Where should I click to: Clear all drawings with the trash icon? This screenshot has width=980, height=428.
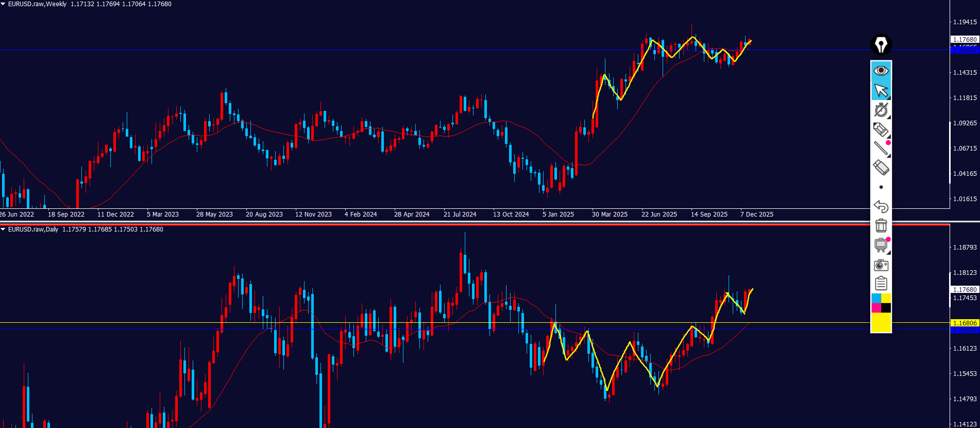point(881,225)
